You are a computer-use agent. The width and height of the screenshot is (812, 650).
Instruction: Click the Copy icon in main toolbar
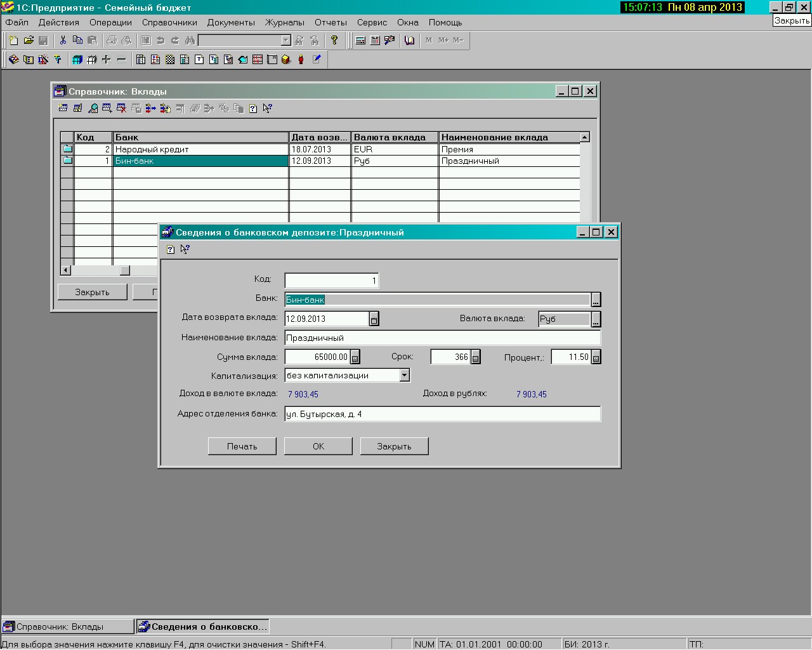(77, 41)
